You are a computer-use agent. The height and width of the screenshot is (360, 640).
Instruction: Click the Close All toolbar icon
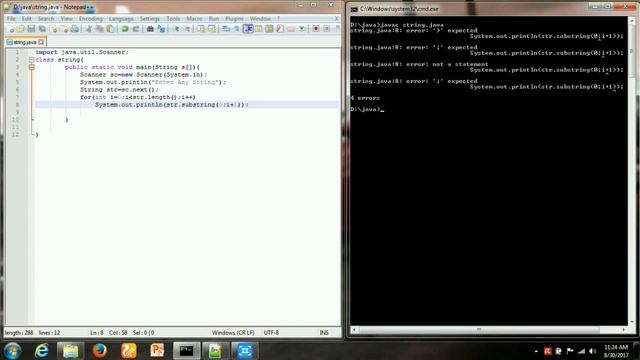(64, 29)
